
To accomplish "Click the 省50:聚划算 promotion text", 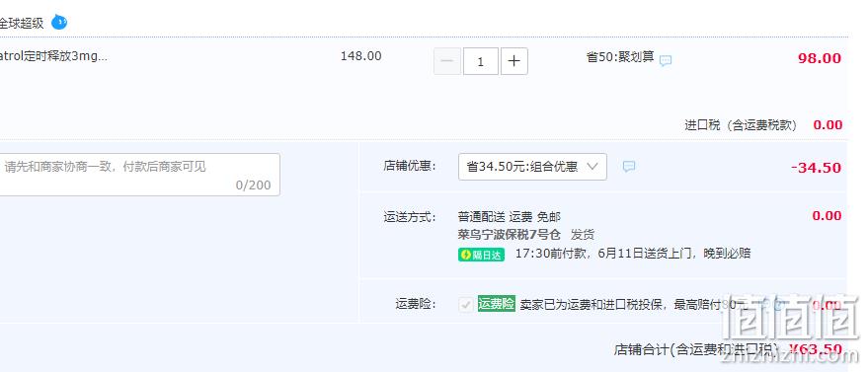I will click(620, 57).
